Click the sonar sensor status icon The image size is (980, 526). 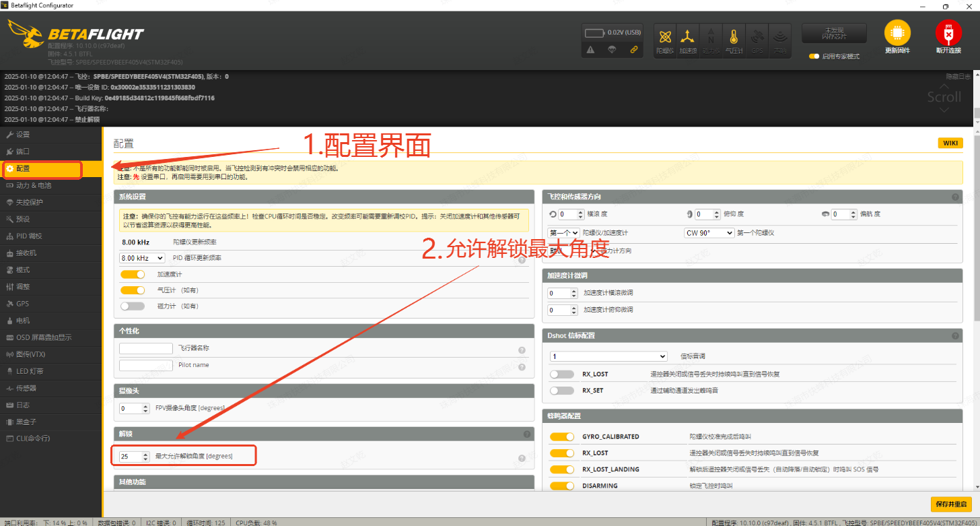(x=779, y=40)
